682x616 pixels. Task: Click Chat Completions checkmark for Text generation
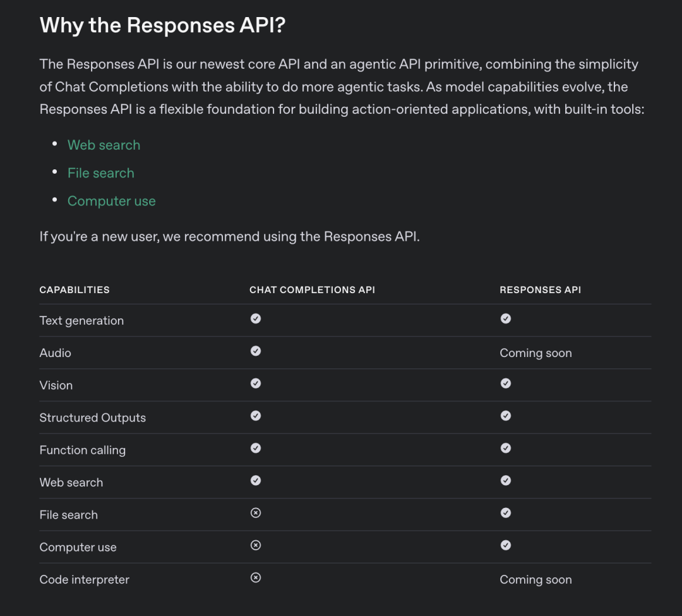click(256, 318)
